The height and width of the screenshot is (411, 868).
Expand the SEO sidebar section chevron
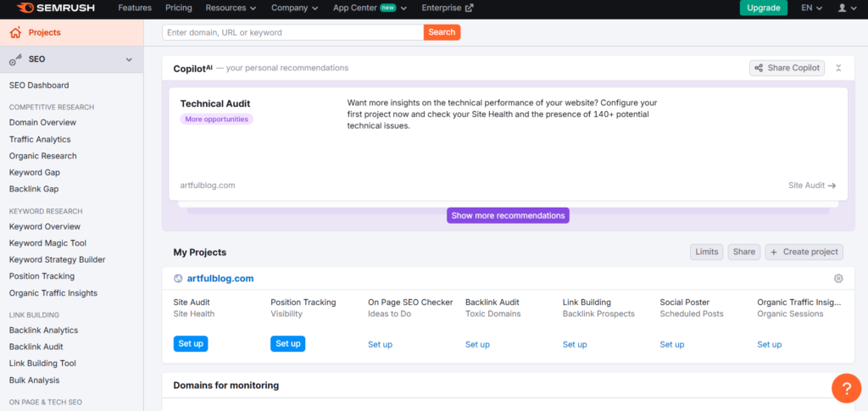129,59
